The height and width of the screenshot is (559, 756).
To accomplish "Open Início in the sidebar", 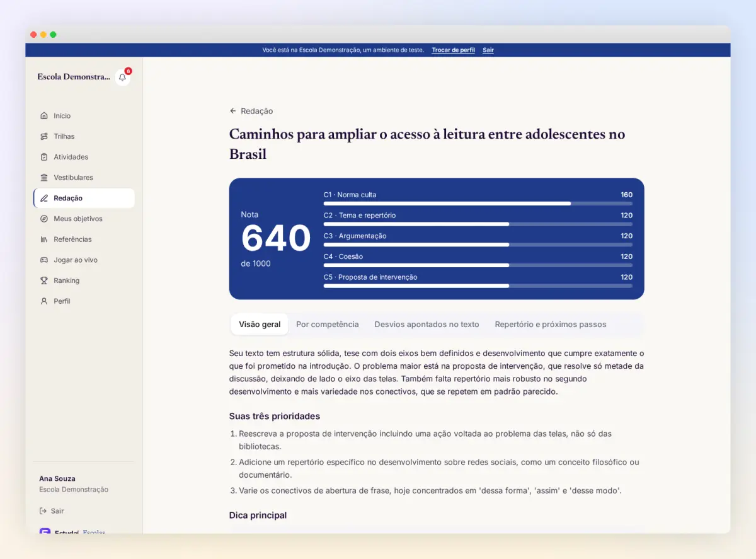I will click(x=84, y=116).
